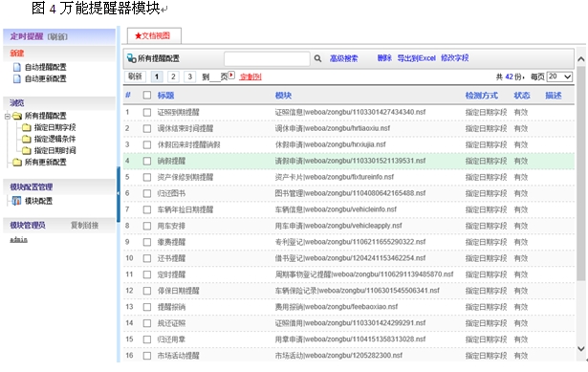Click the 所有更新配置 folder icon
Viewport: 588px width, 372px height.
[x=17, y=163]
